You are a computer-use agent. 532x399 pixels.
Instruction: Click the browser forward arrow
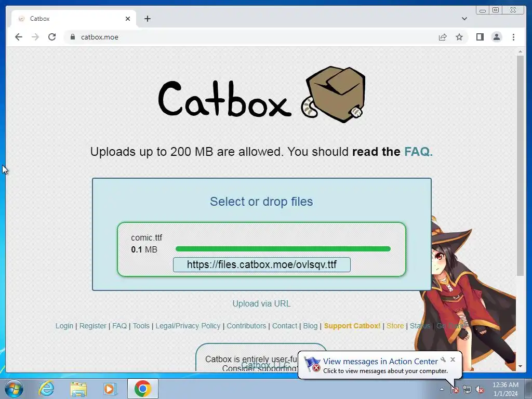(x=35, y=37)
